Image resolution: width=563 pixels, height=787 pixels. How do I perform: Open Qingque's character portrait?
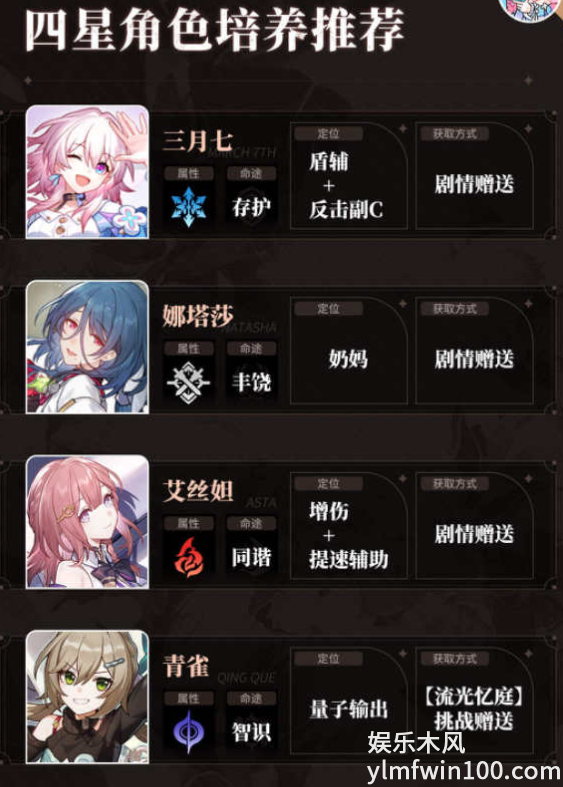[87, 697]
